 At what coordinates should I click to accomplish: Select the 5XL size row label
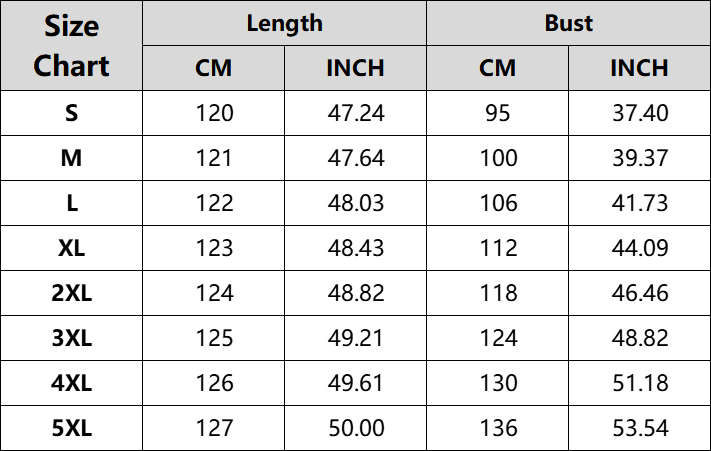[72, 428]
